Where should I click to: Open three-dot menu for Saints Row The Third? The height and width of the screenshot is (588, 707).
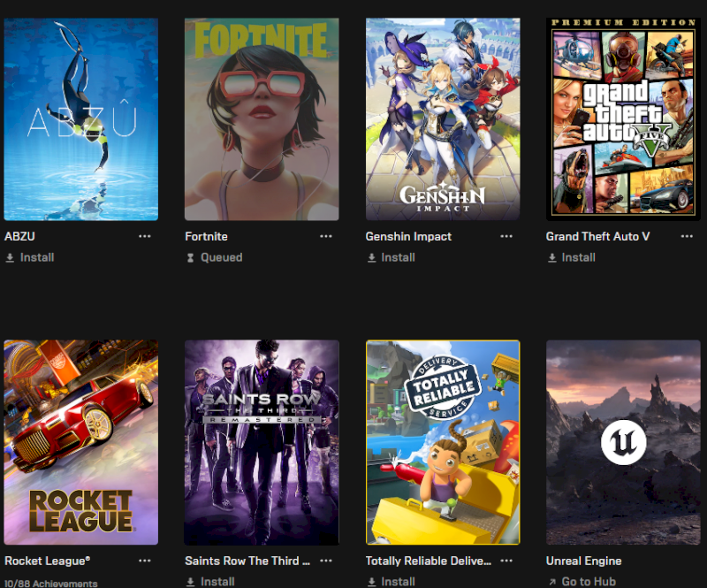point(326,561)
